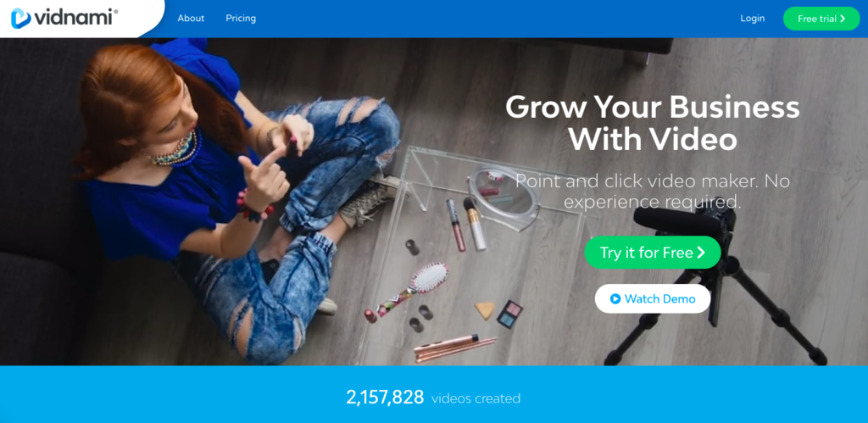This screenshot has height=423, width=868.
Task: Go to the Pricing page
Action: [x=241, y=19]
